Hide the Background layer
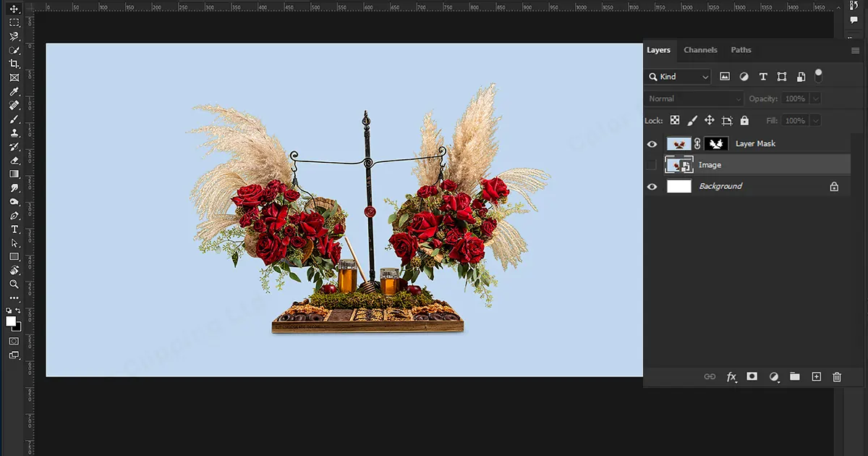868x456 pixels. [x=652, y=186]
